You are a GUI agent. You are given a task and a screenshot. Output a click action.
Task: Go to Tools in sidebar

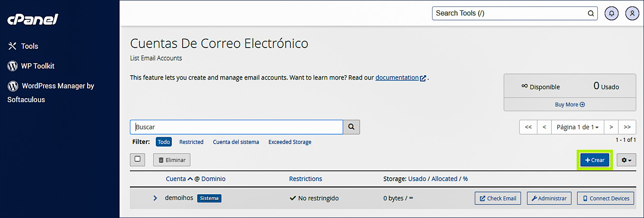pyautogui.click(x=29, y=46)
